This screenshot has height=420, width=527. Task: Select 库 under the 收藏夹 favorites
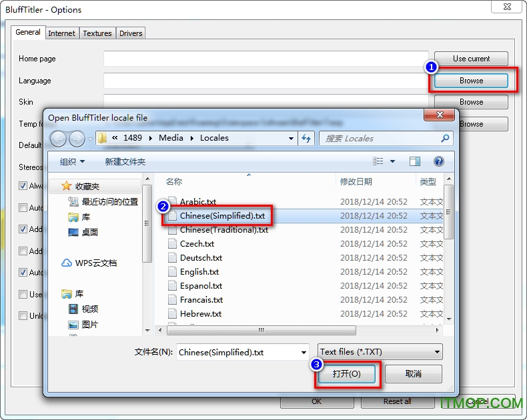click(79, 217)
